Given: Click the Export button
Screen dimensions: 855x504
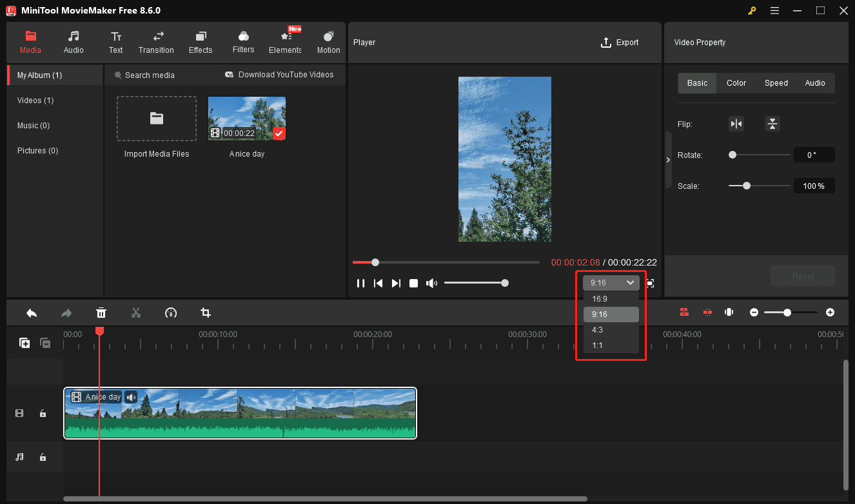Looking at the screenshot, I should [620, 42].
